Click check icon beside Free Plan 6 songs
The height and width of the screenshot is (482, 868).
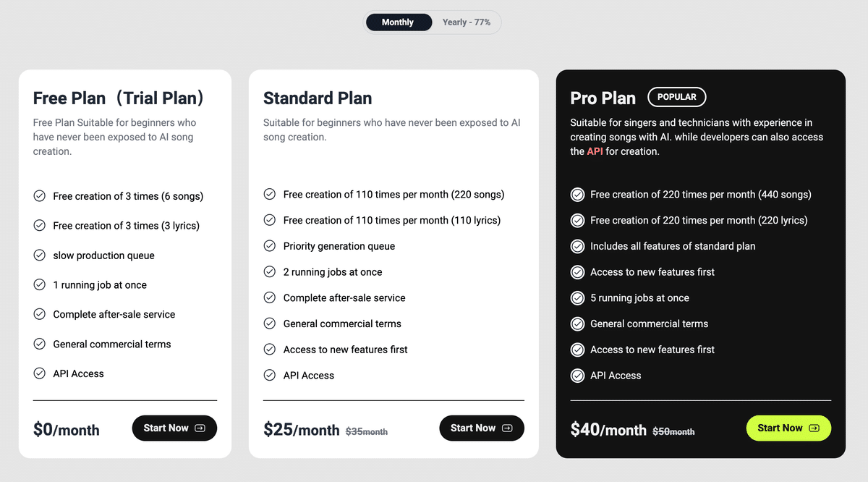[40, 196]
